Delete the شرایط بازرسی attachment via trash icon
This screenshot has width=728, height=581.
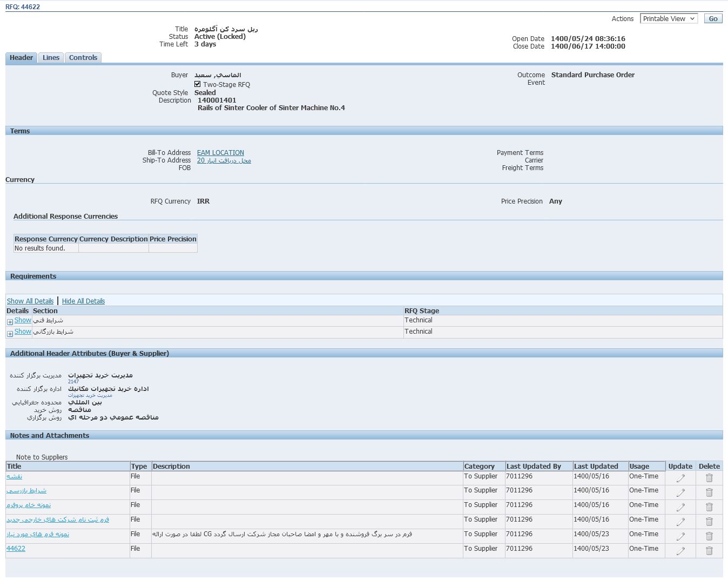pyautogui.click(x=709, y=492)
